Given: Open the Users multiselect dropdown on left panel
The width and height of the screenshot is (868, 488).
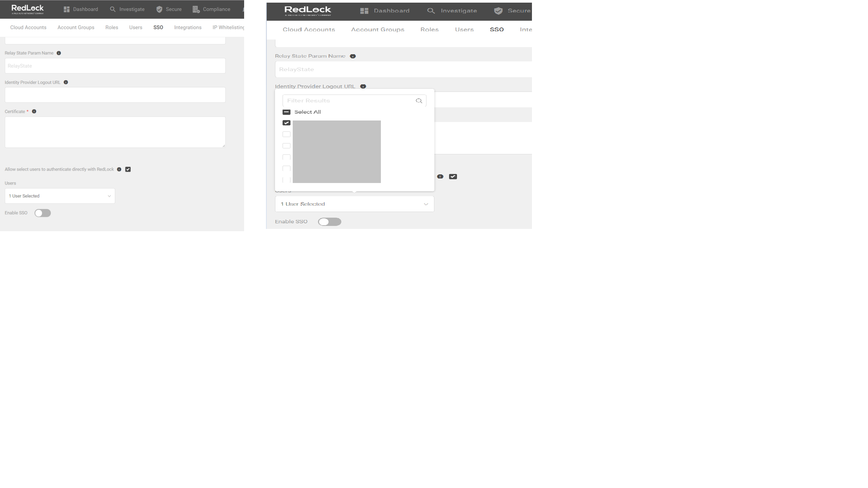Looking at the screenshot, I should point(60,195).
